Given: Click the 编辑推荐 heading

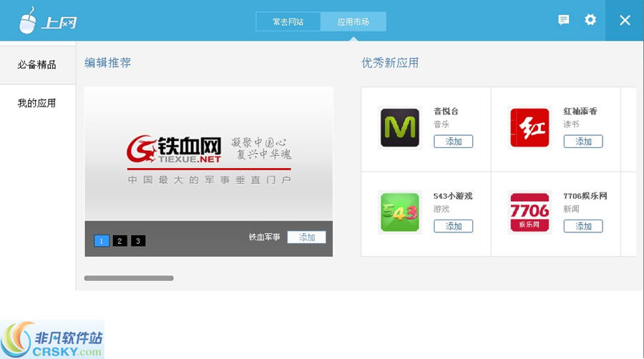Looking at the screenshot, I should [x=107, y=63].
